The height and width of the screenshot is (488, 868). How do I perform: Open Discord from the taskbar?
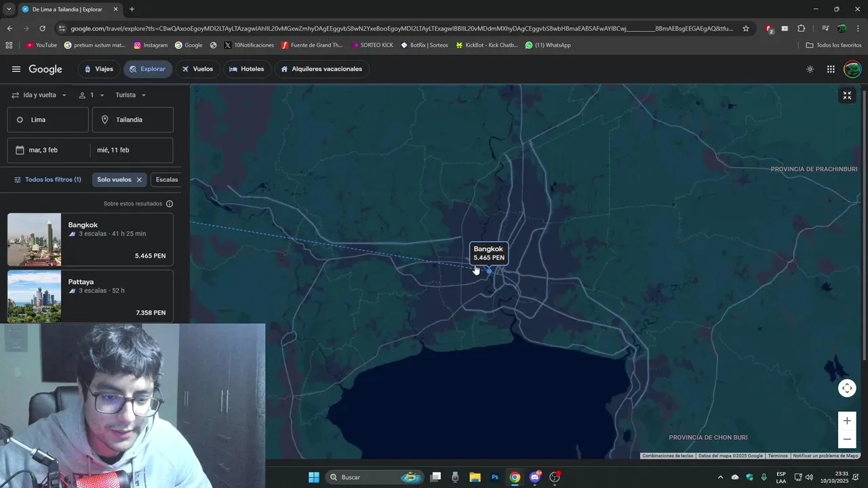[x=535, y=477]
